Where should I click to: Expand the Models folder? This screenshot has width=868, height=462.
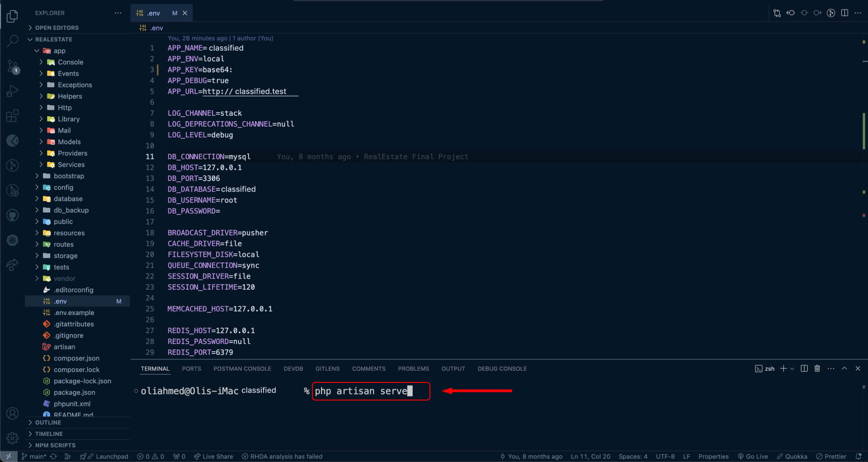coord(69,142)
